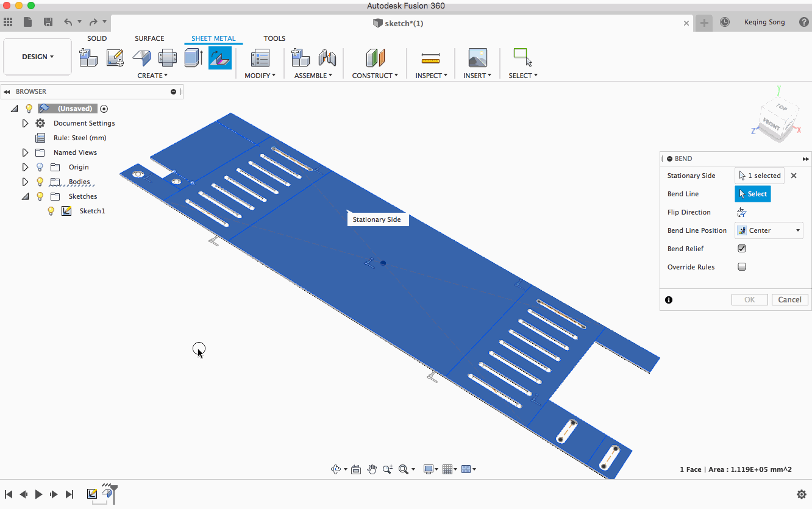812x509 pixels.
Task: Click the Offset Plane construct icon
Action: click(376, 58)
